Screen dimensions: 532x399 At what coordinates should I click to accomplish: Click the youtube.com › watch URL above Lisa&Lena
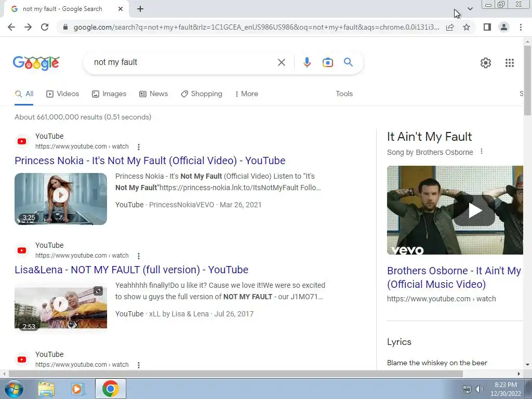82,256
